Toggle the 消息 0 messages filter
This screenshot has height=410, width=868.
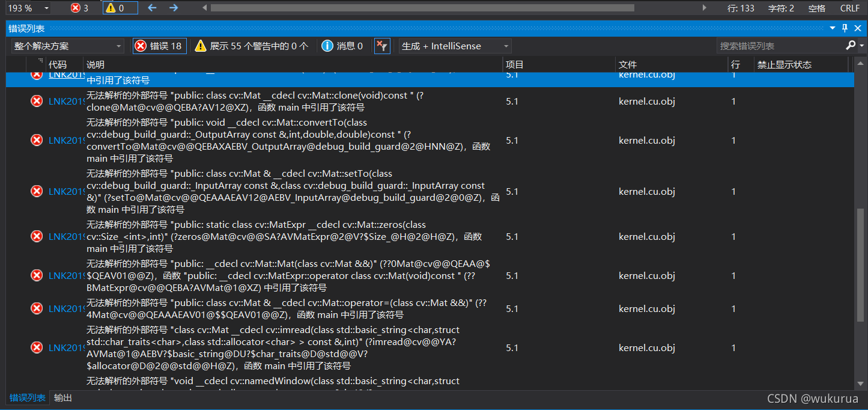tap(342, 46)
